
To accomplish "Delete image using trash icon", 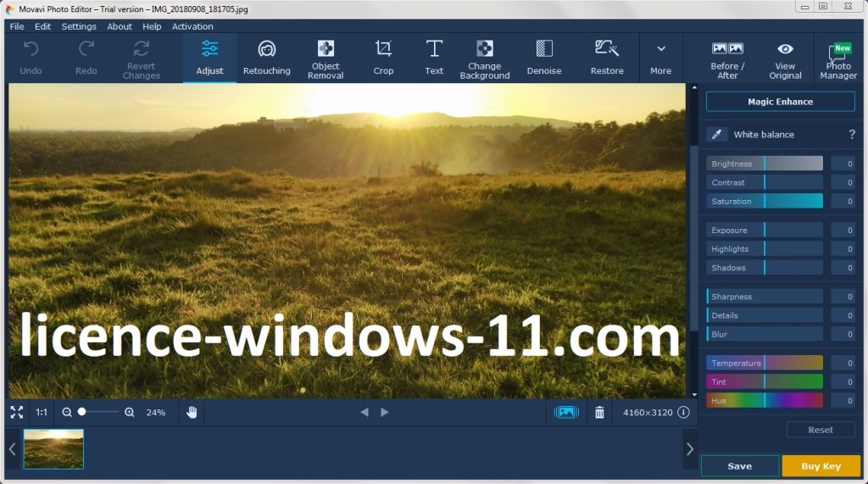I will [599, 413].
